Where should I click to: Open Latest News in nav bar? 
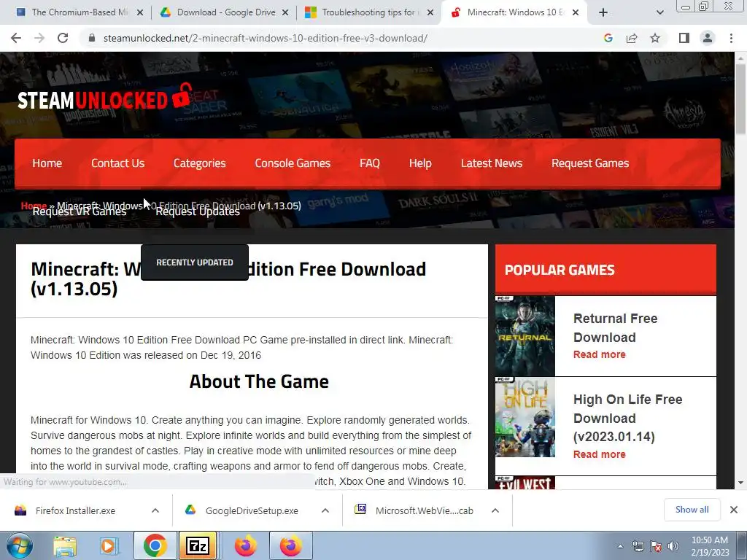click(492, 163)
